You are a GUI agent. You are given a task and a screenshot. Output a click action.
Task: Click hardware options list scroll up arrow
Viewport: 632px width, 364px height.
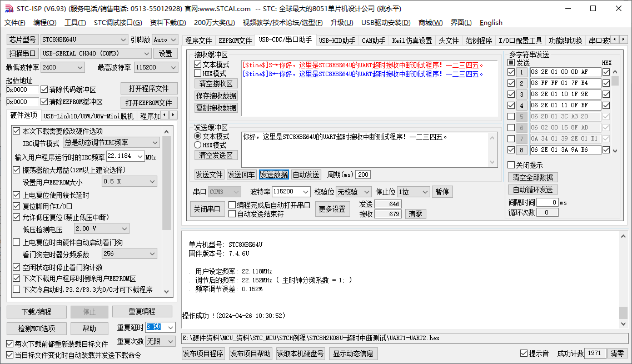pos(166,131)
